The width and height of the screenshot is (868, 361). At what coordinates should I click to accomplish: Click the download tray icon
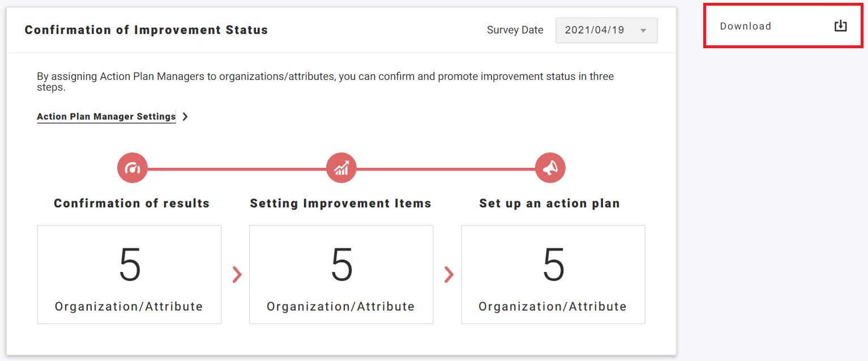(x=840, y=26)
